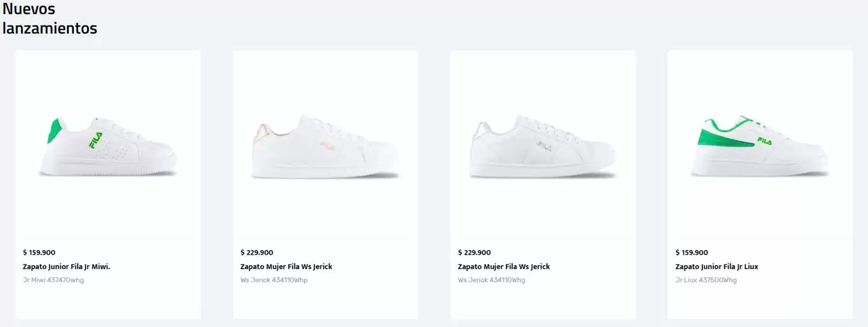Select the SKU text 'Jr Liux 437500Whg'
The height and width of the screenshot is (327, 868).
(706, 280)
